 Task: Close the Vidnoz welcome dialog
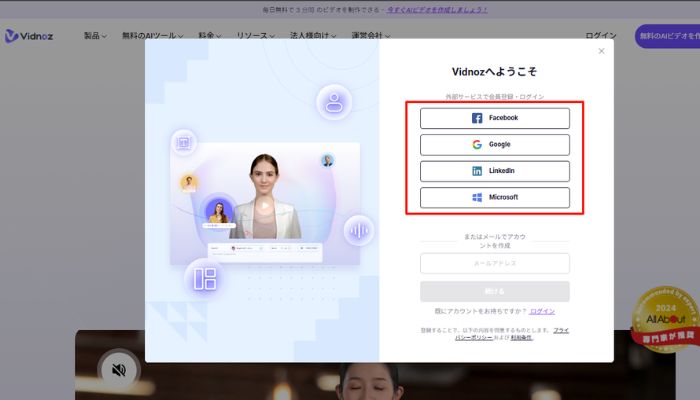click(601, 51)
